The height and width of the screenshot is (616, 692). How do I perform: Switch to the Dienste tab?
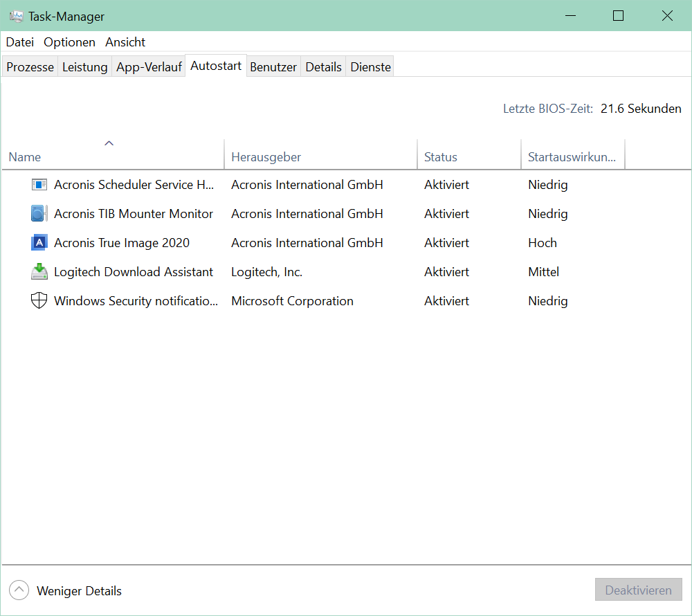click(x=371, y=66)
